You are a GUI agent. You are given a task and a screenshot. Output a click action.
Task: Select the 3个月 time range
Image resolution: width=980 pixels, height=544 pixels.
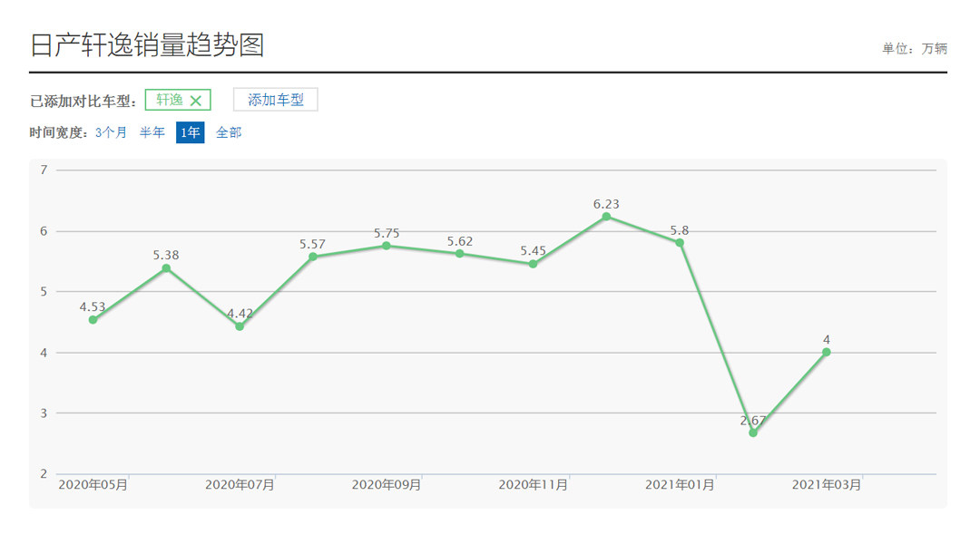pyautogui.click(x=111, y=132)
